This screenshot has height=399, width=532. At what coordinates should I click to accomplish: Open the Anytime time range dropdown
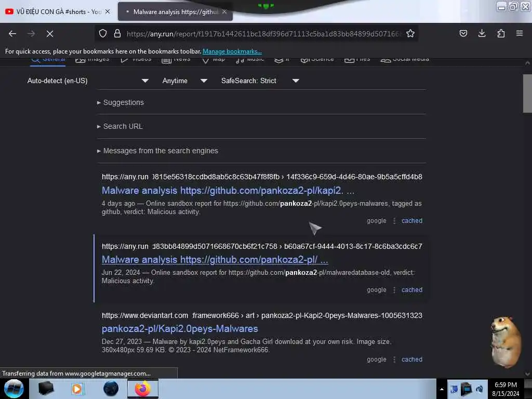pyautogui.click(x=184, y=81)
